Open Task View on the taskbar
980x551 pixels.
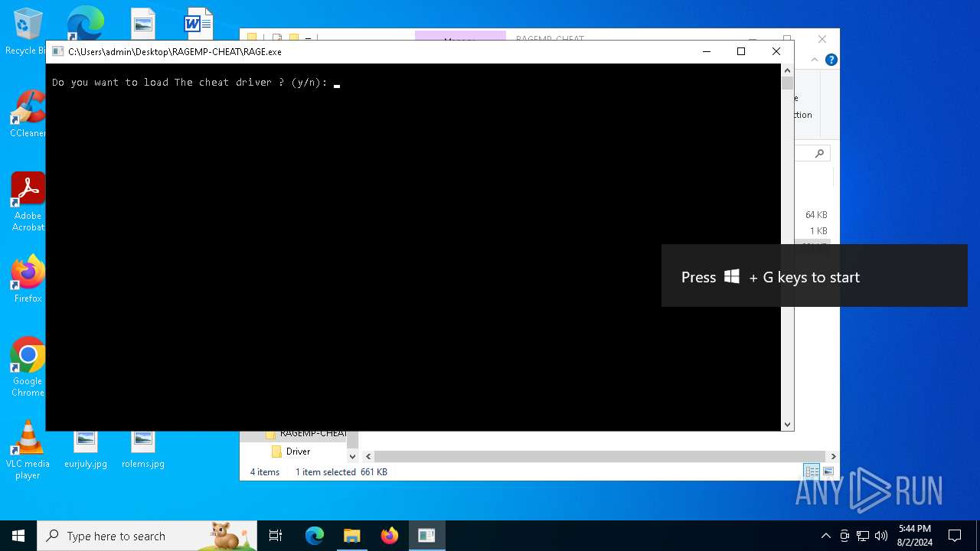point(276,536)
